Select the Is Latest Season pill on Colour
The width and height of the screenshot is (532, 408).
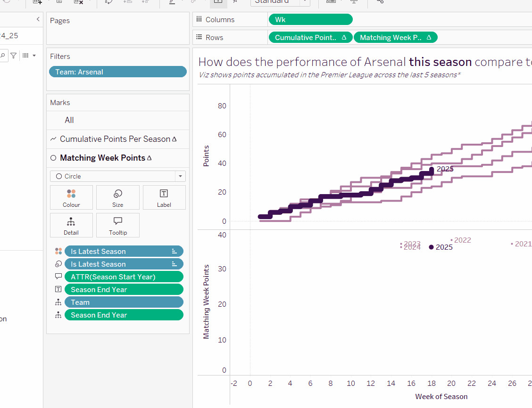(124, 252)
